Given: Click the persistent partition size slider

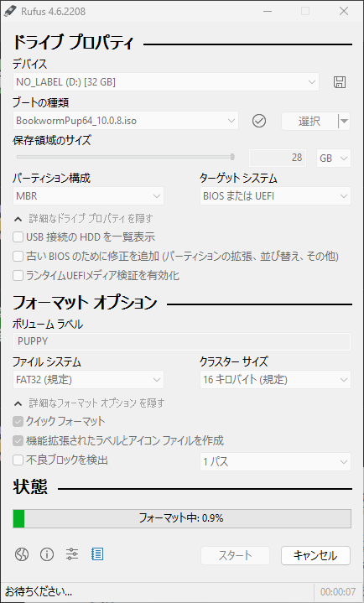Looking at the screenshot, I should [126, 157].
